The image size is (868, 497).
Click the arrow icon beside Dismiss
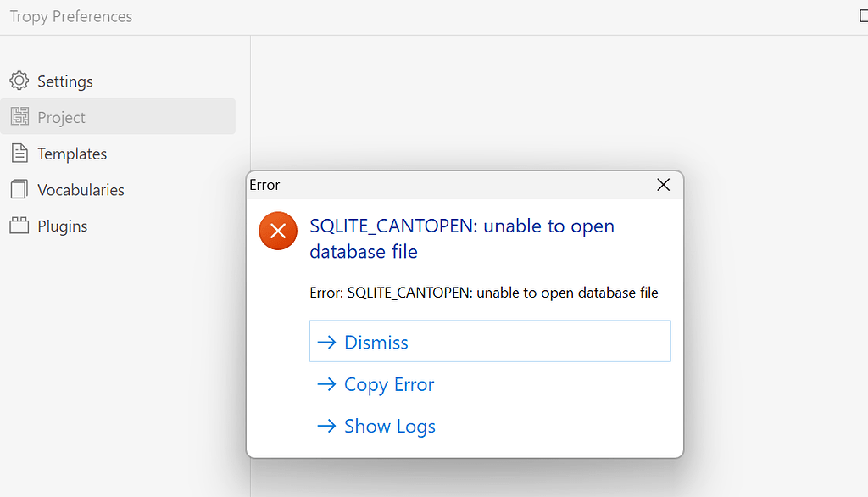pos(326,342)
